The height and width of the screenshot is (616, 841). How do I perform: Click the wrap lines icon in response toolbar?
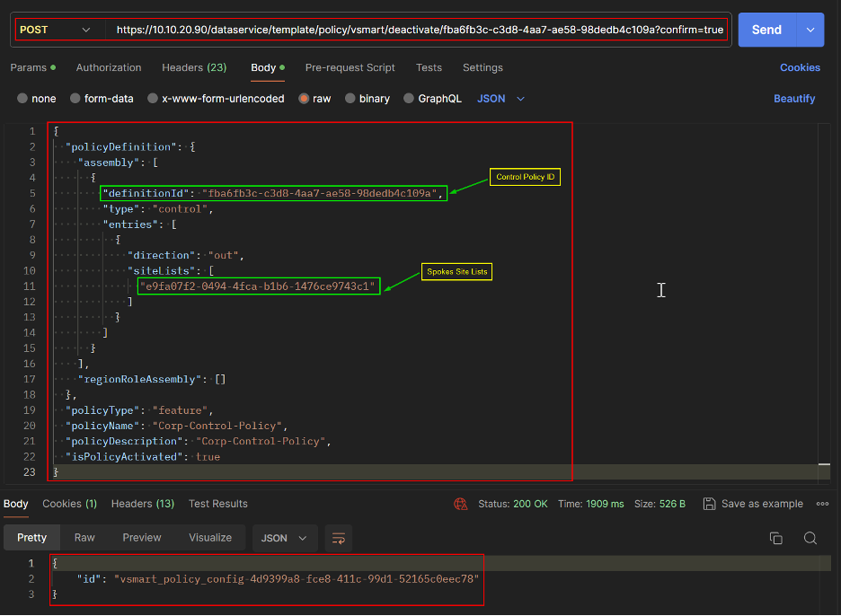(x=338, y=538)
